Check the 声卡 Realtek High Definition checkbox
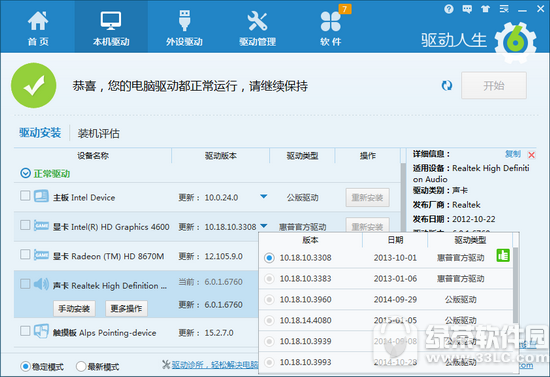The width and height of the screenshot is (550, 377). [x=25, y=284]
